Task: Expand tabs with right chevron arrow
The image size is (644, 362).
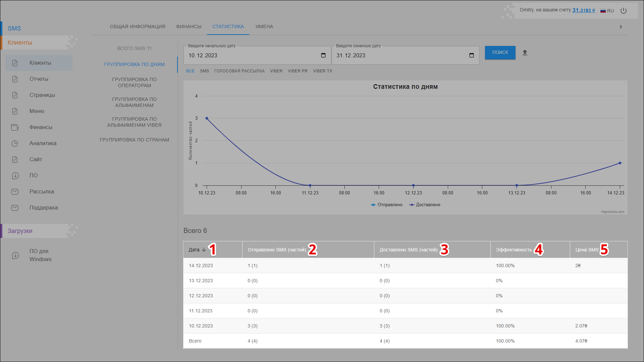Action: (x=621, y=27)
